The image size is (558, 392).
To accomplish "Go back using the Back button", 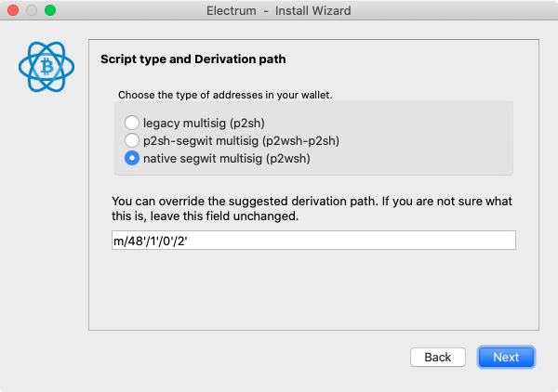I will [x=438, y=358].
